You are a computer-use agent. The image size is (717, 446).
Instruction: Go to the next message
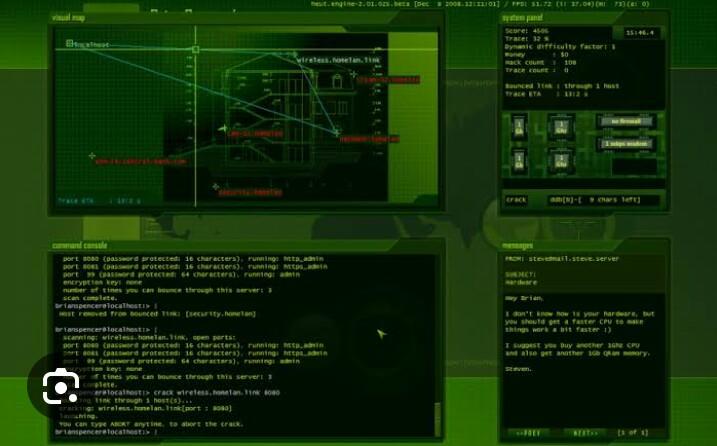(x=585, y=433)
